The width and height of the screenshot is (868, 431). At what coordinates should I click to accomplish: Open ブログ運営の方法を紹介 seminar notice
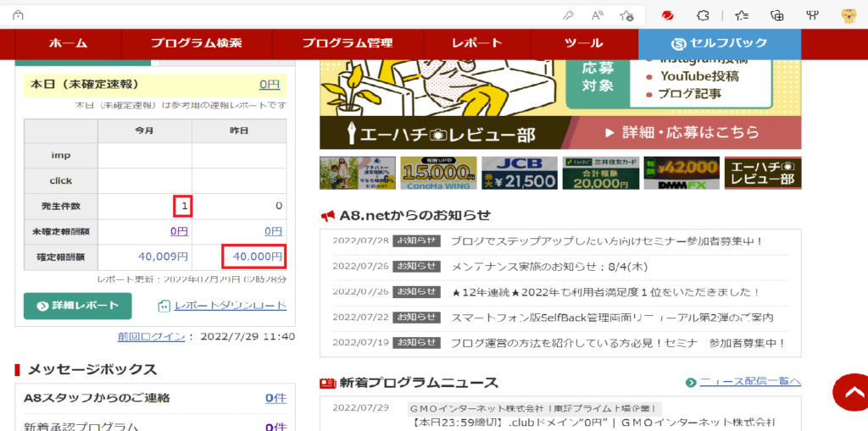[x=618, y=343]
